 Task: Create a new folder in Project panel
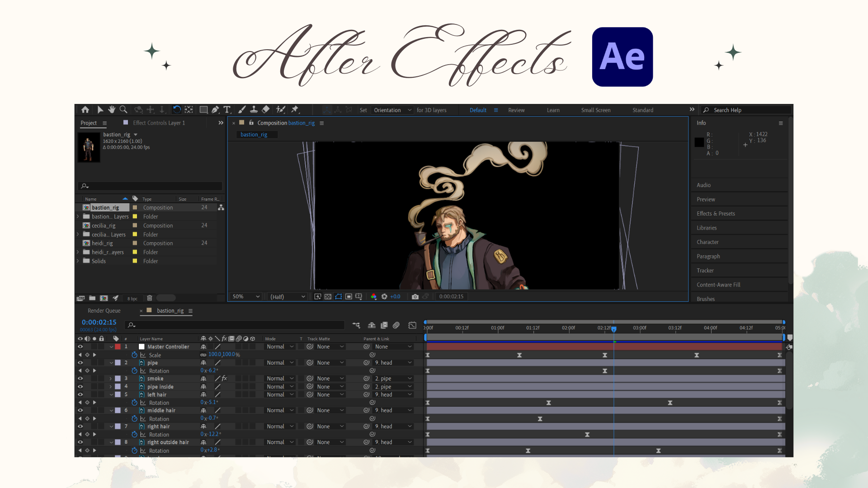92,298
